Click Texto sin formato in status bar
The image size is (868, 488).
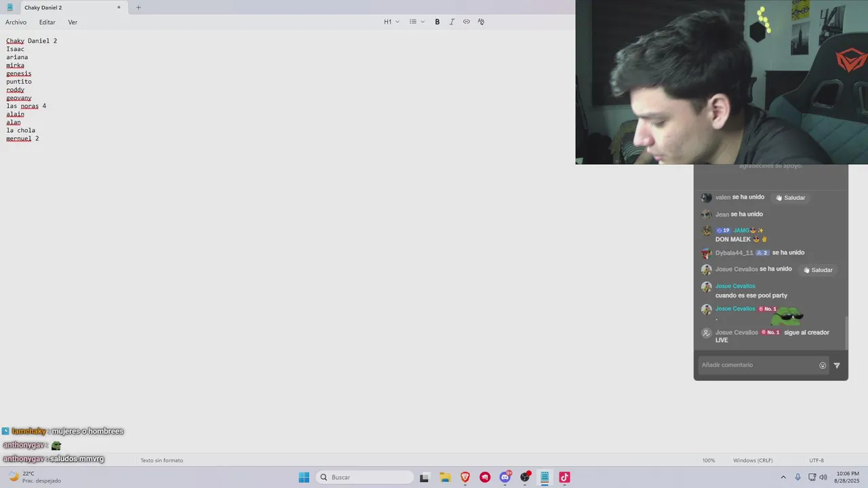tap(161, 460)
